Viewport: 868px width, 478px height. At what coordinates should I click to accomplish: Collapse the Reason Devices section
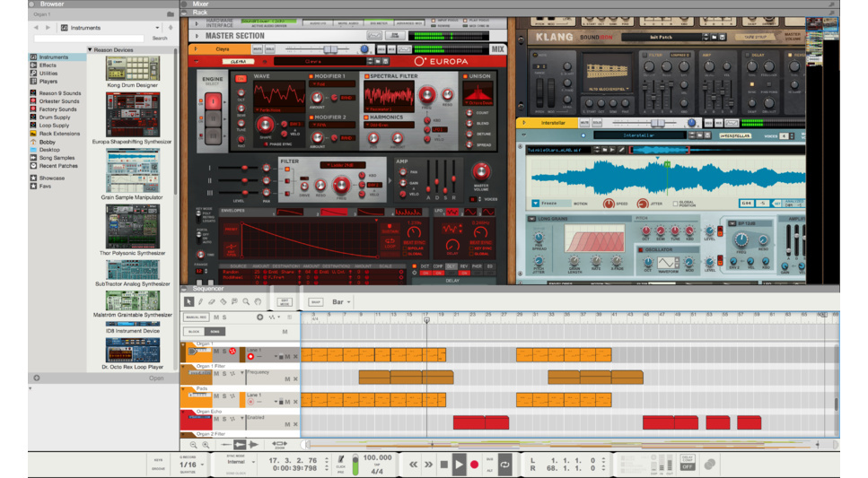click(90, 50)
